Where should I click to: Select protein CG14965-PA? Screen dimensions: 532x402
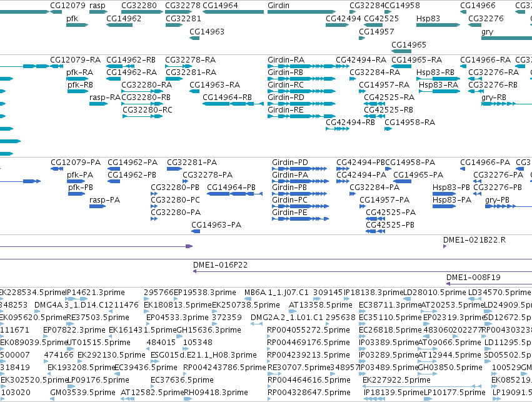click(404, 181)
